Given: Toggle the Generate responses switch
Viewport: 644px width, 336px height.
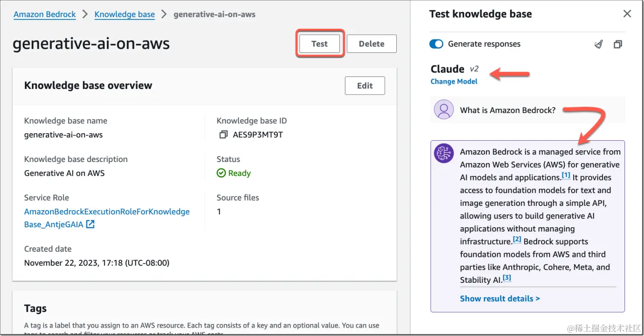Looking at the screenshot, I should pos(437,44).
